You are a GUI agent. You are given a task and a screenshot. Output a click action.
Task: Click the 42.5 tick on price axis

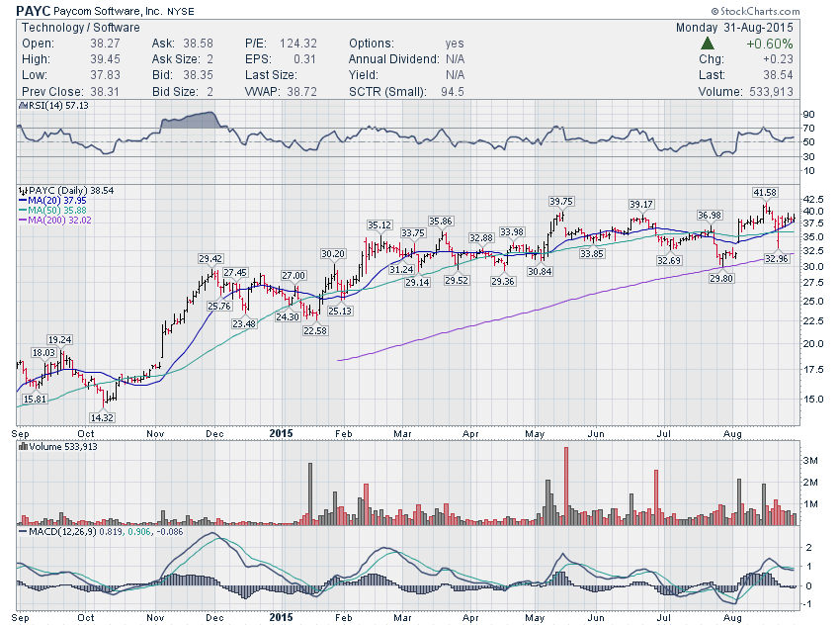(812, 200)
